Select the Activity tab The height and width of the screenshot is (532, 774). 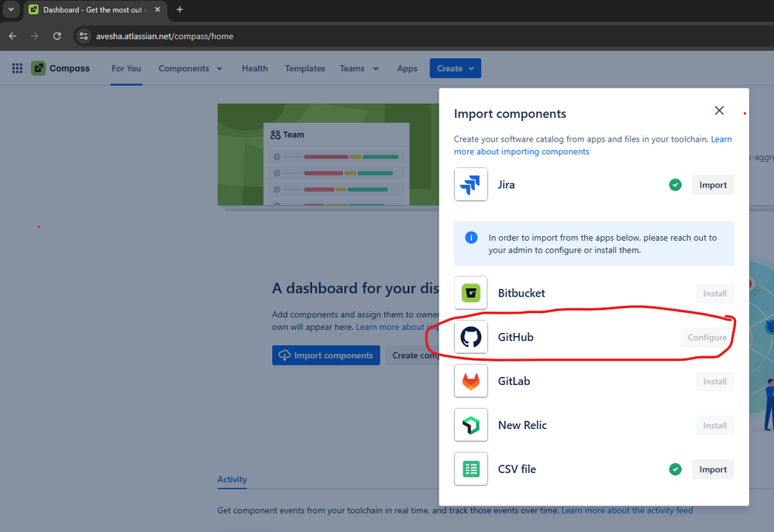[232, 480]
